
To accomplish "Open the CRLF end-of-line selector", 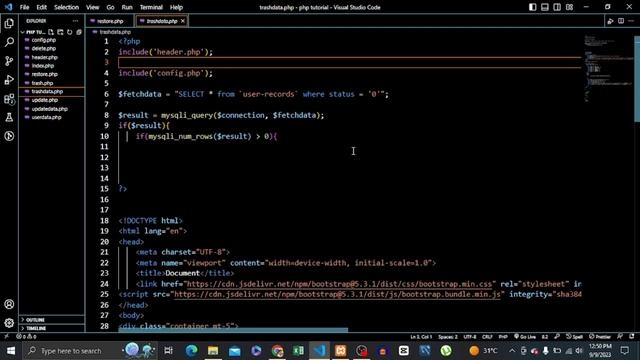I will [487, 337].
